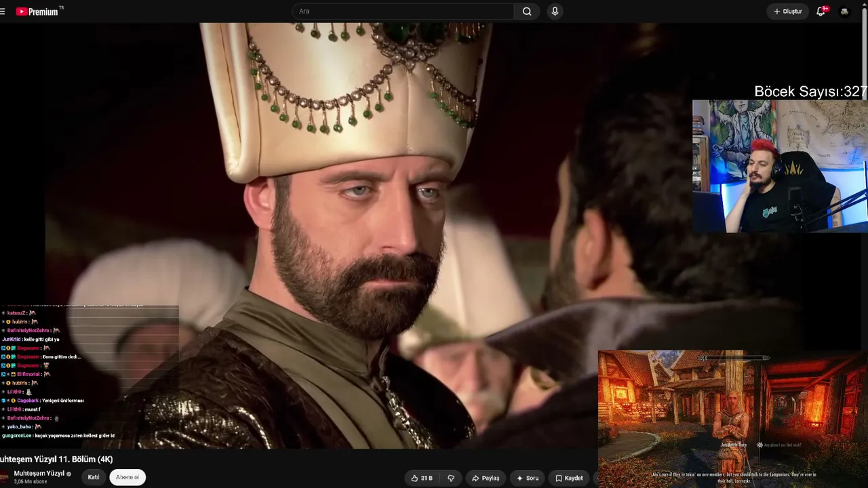Screen dimensions: 868x488
Task: Click the 'Böcek Sayısı:327' counter text
Action: [811, 91]
